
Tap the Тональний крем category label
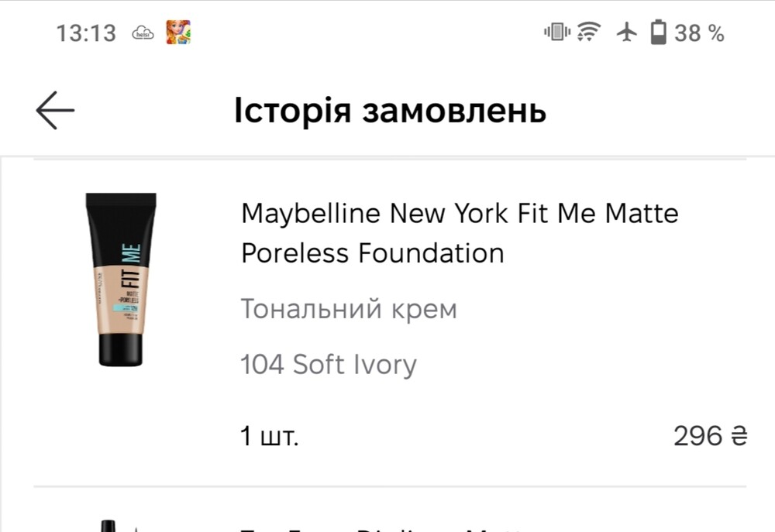349,309
